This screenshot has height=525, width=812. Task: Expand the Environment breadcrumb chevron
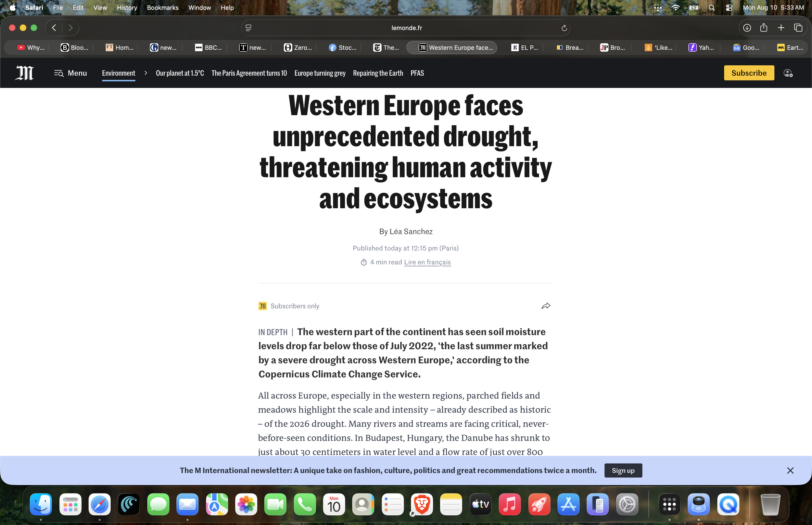pyautogui.click(x=146, y=73)
